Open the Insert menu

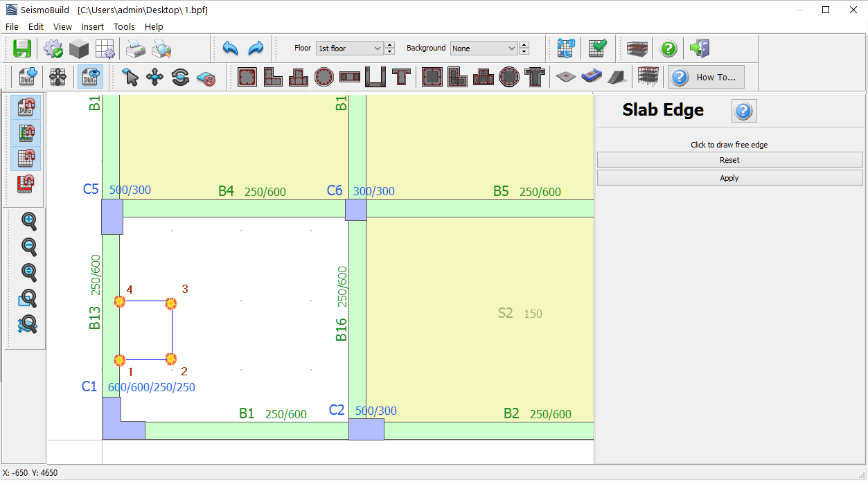click(92, 26)
